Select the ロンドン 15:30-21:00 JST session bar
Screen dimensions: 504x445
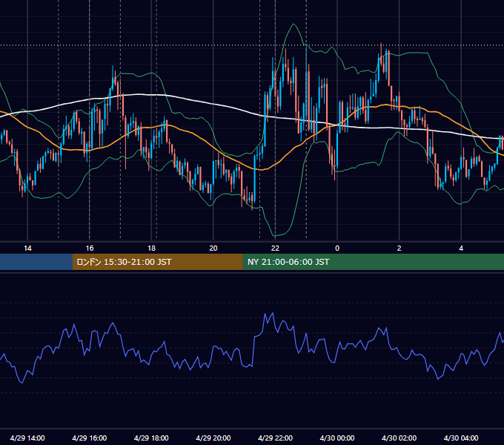157,262
